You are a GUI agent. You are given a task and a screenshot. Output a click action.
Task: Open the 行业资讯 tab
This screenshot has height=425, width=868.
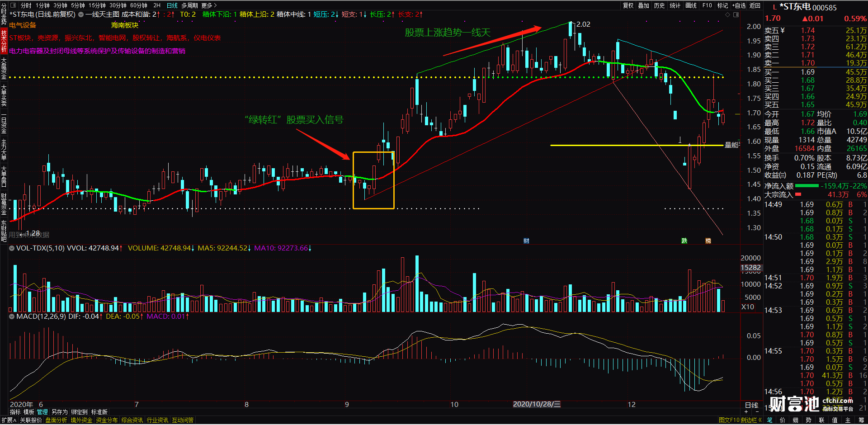tap(157, 420)
